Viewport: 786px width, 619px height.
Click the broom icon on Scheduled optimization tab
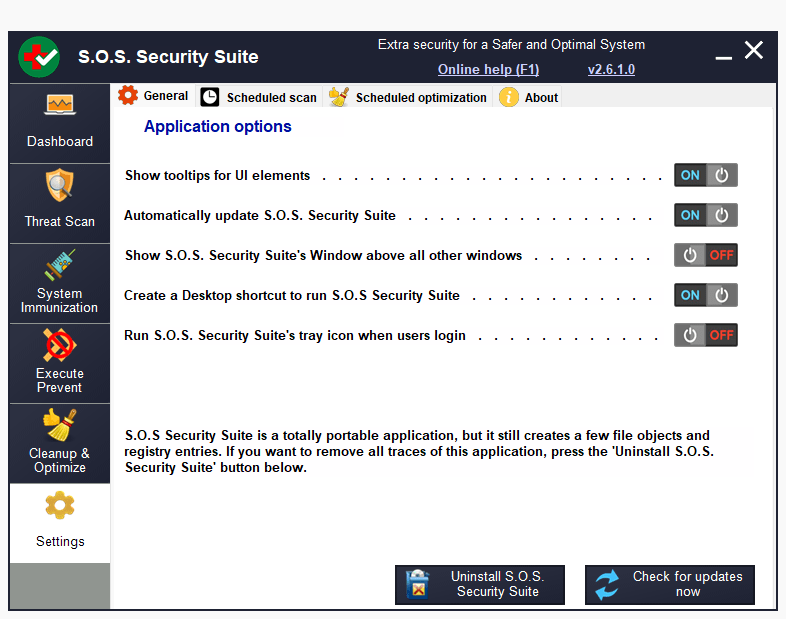[339, 97]
